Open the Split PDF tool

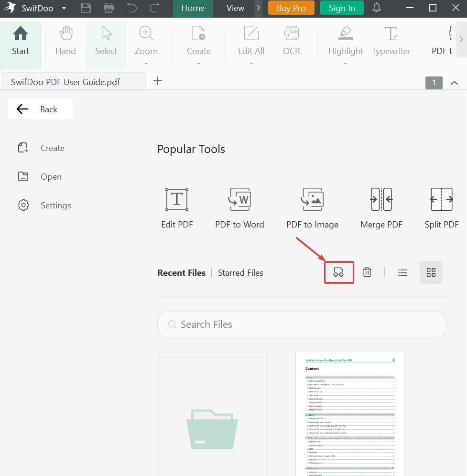click(442, 208)
